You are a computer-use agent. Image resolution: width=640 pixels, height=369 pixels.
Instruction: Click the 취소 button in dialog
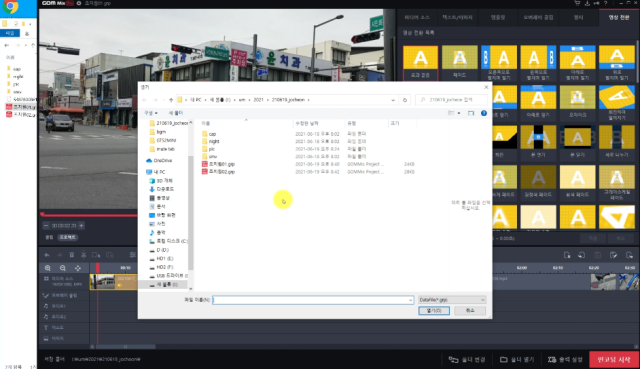point(470,311)
